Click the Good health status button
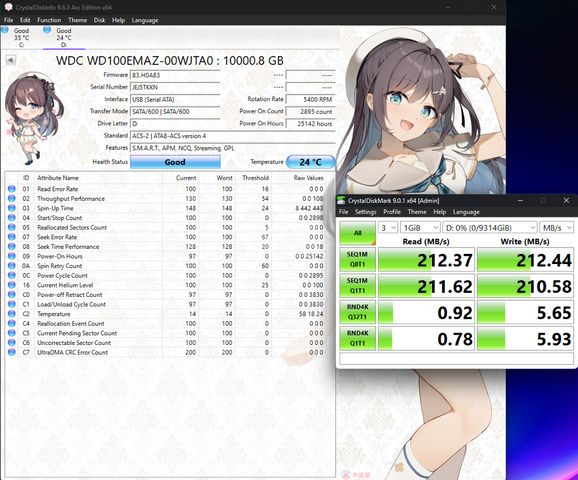Viewport: 578px width, 480px height. pos(175,162)
